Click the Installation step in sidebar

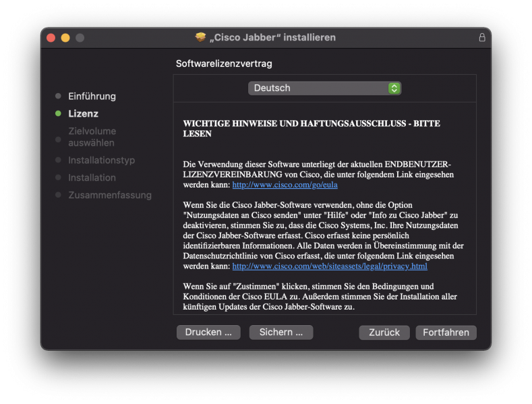[x=92, y=177]
